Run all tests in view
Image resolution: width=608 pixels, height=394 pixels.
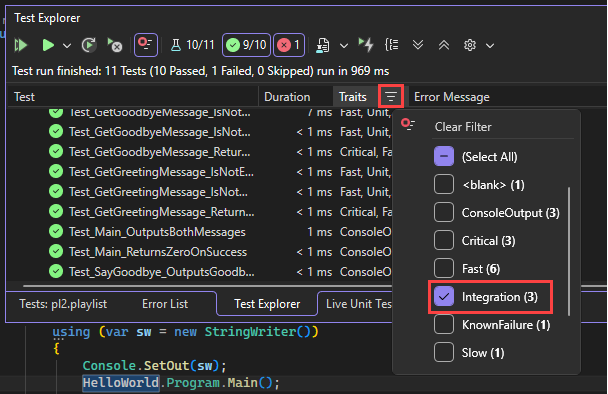coord(21,45)
